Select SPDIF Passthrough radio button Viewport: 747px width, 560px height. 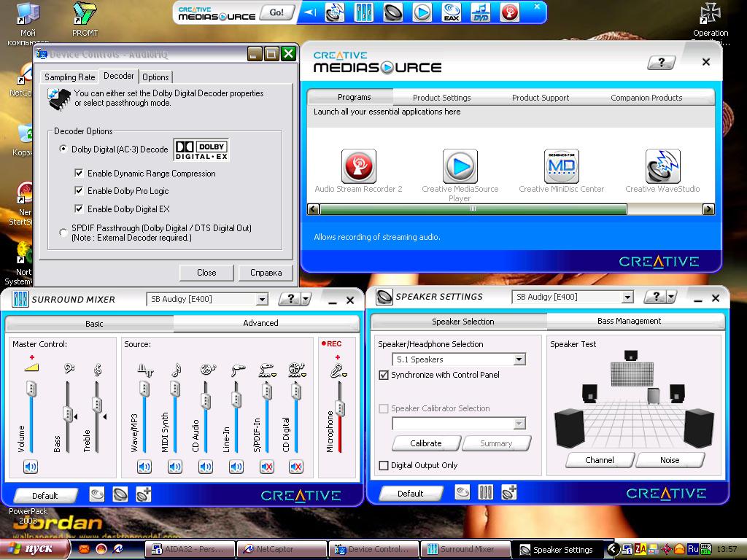point(63,233)
